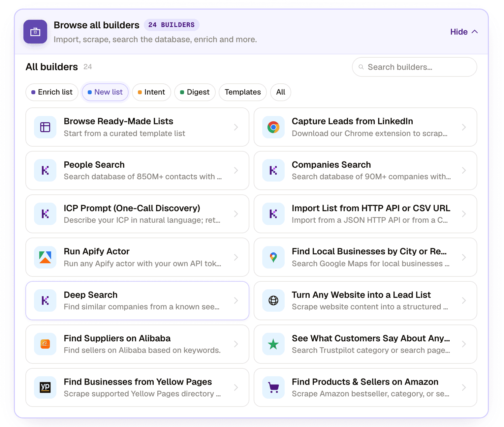Open chevron on People Search card

pyautogui.click(x=236, y=170)
